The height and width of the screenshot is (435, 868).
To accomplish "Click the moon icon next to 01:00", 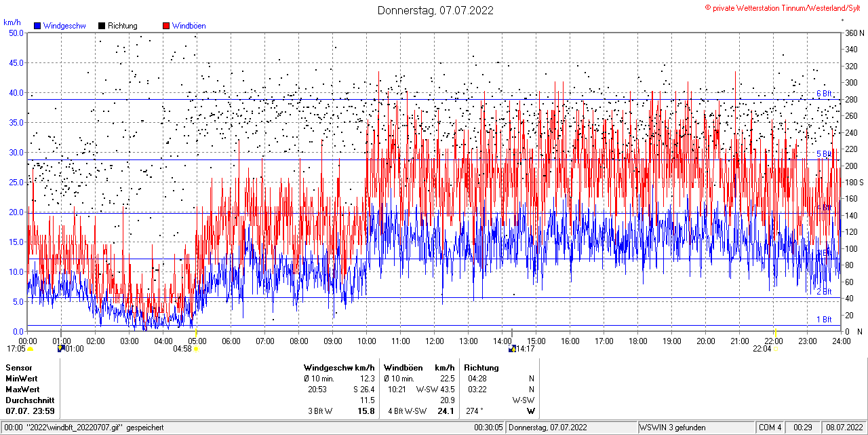I will click(61, 348).
